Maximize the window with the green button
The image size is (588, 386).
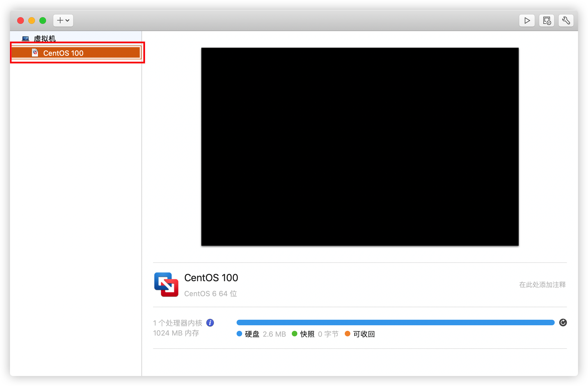coord(43,21)
